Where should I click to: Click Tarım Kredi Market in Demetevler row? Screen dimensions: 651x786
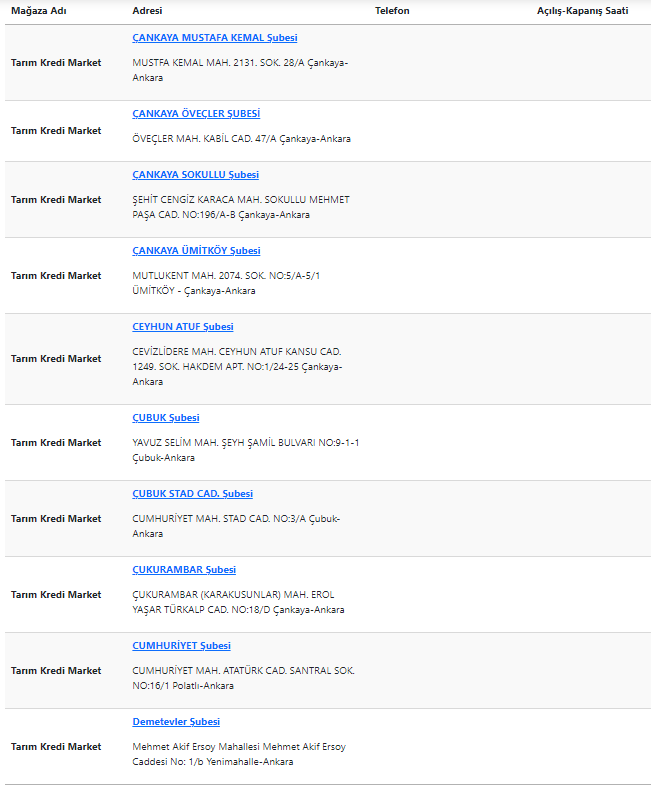56,747
